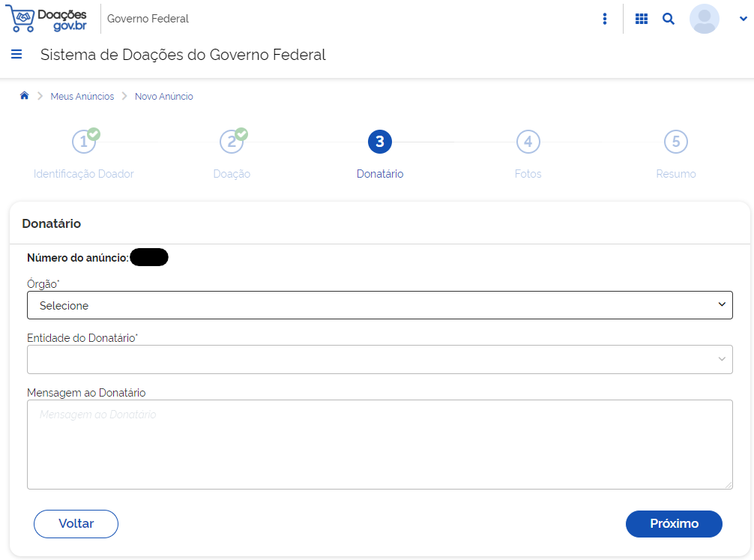
Task: Click the Novo Anúncio breadcrumb
Action: click(x=164, y=97)
